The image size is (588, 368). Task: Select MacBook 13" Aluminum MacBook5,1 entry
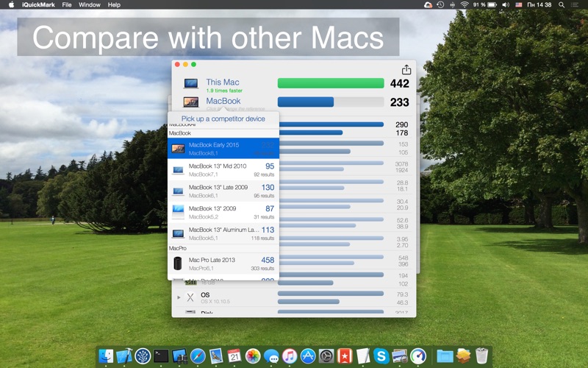223,233
